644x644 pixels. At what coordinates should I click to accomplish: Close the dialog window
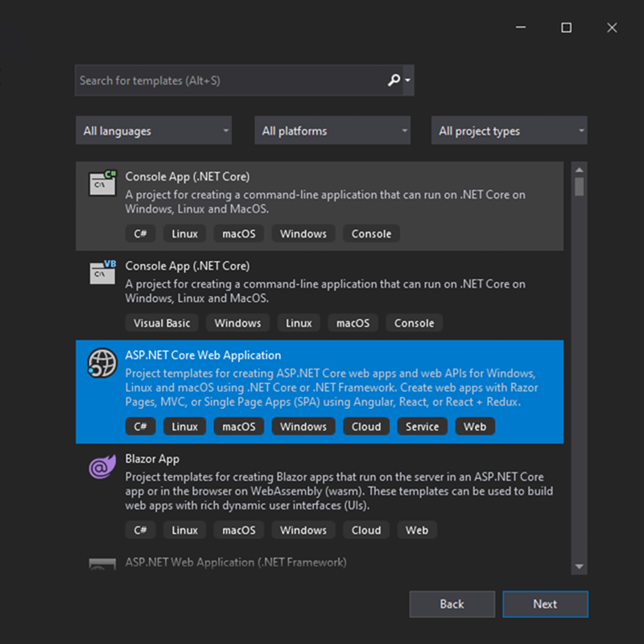(x=612, y=27)
